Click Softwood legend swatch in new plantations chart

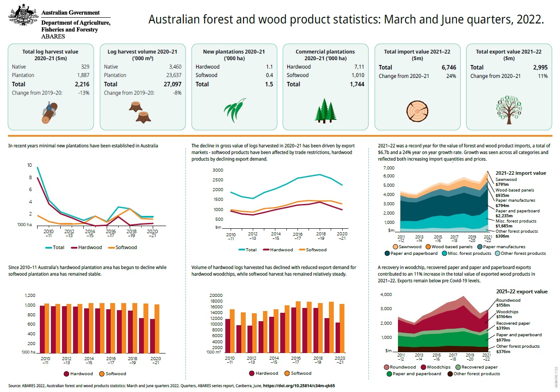(111, 247)
